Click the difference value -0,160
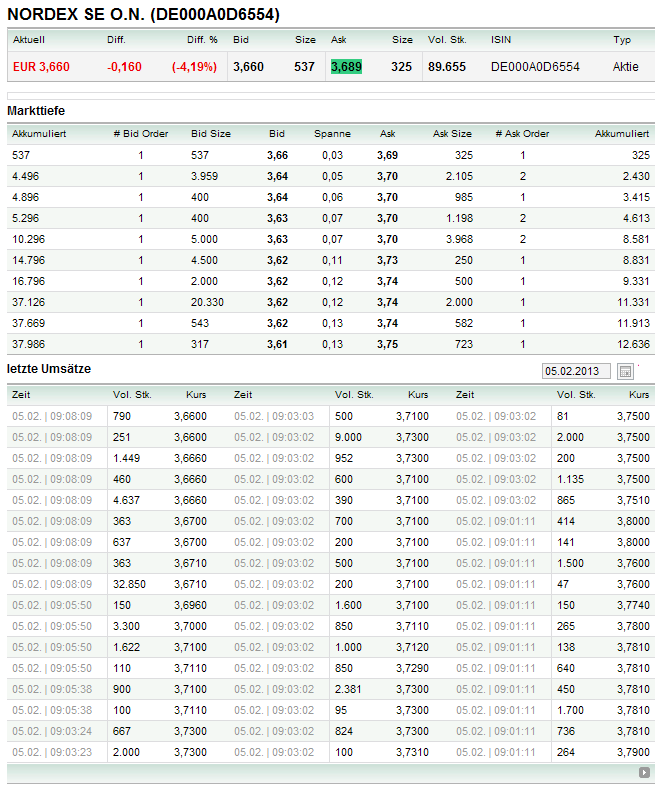655x788 pixels. point(124,67)
